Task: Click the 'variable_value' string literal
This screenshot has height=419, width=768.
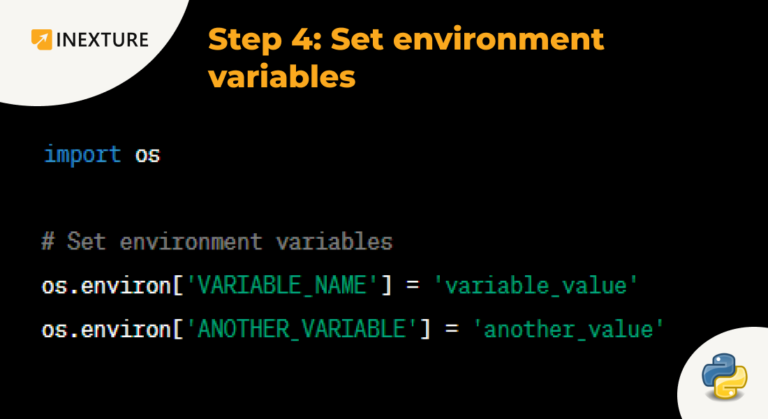Action: click(536, 285)
